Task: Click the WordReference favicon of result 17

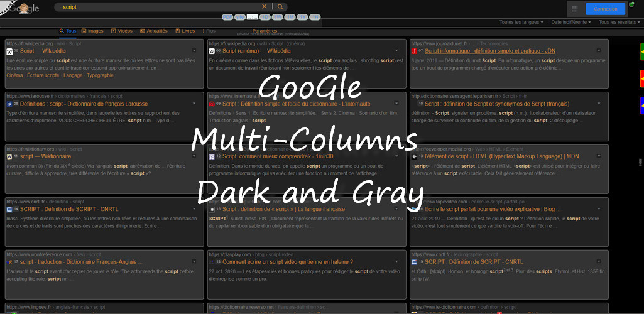Action: coord(9,262)
